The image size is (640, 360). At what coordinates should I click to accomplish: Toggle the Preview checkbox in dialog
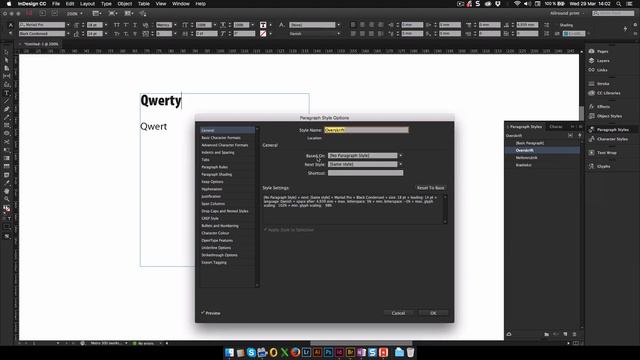[x=203, y=313]
